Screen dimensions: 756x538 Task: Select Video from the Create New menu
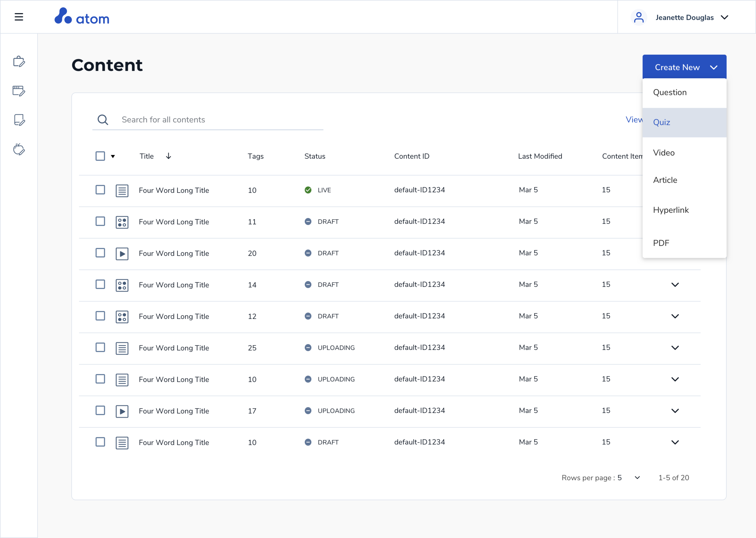(x=684, y=153)
